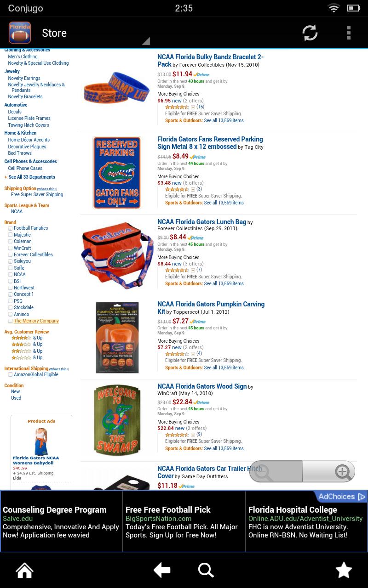
Task: Select Men's Clothing category
Action: point(23,57)
